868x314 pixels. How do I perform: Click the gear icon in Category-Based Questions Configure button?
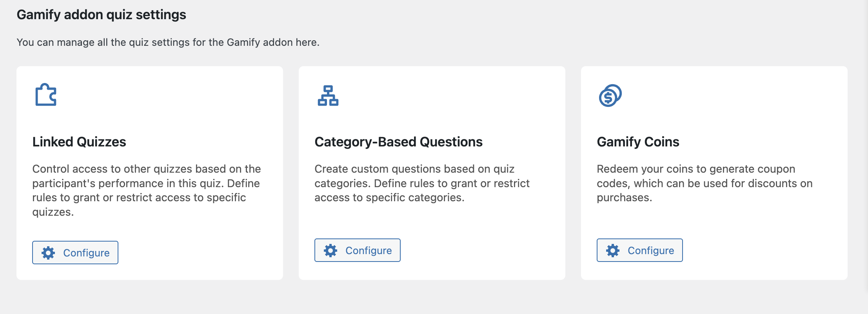(x=330, y=251)
